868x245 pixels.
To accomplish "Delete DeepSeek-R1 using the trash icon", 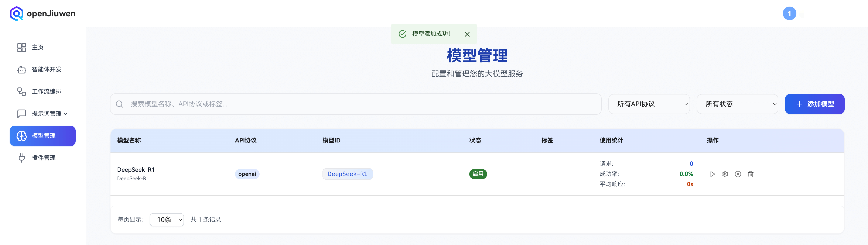I will pyautogui.click(x=751, y=174).
